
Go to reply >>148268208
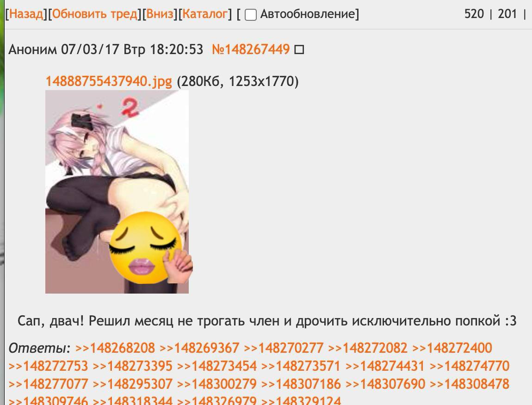coord(115,348)
